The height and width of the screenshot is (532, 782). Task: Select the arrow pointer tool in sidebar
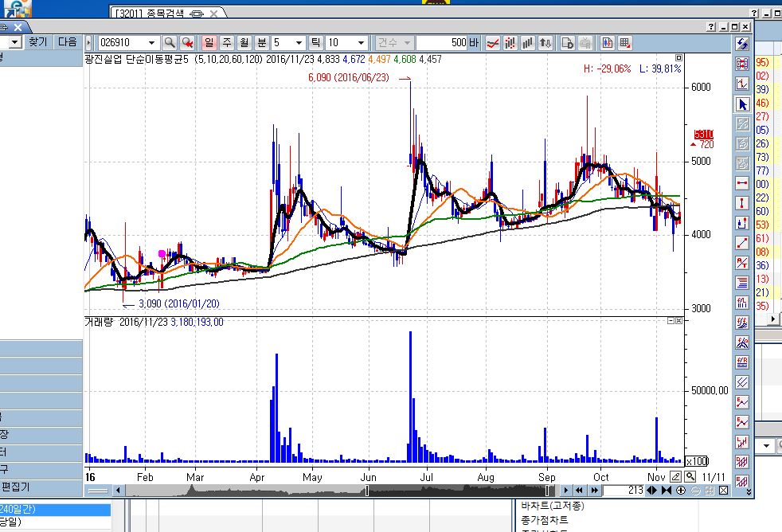tap(742, 104)
